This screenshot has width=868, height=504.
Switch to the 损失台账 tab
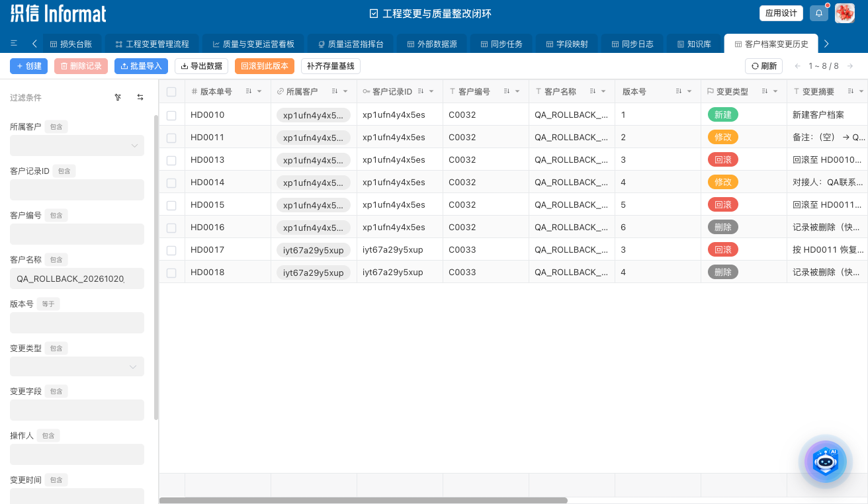[x=71, y=44]
